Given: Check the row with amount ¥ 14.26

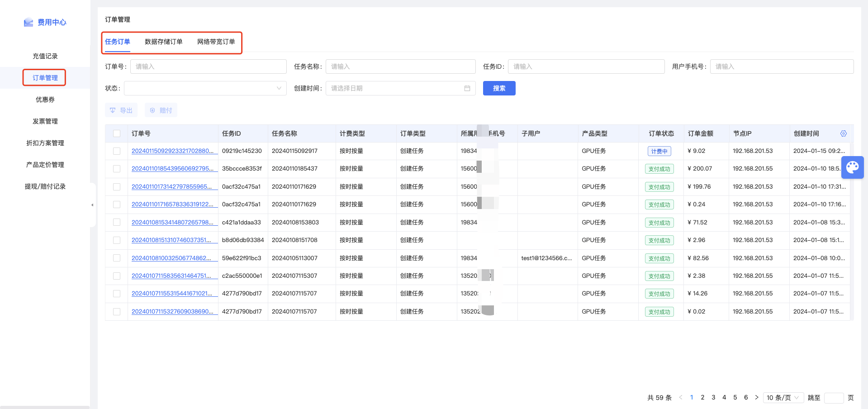Looking at the screenshot, I should (x=117, y=294).
